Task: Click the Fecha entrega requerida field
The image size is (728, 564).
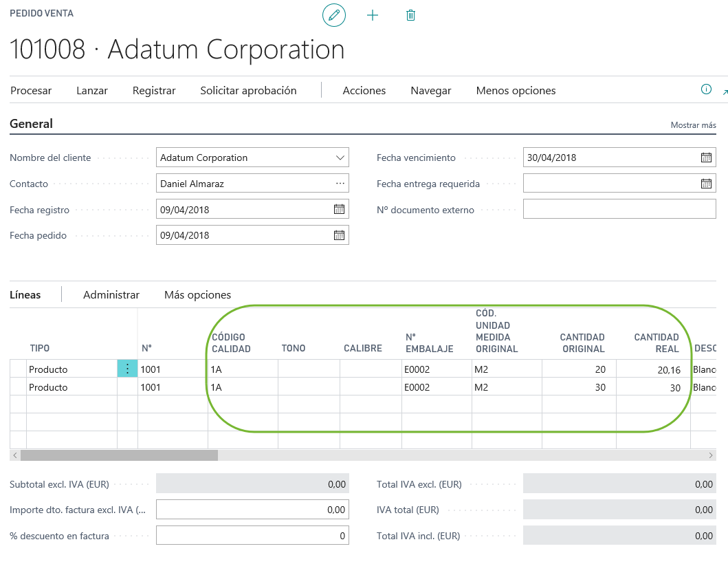Action: [619, 183]
